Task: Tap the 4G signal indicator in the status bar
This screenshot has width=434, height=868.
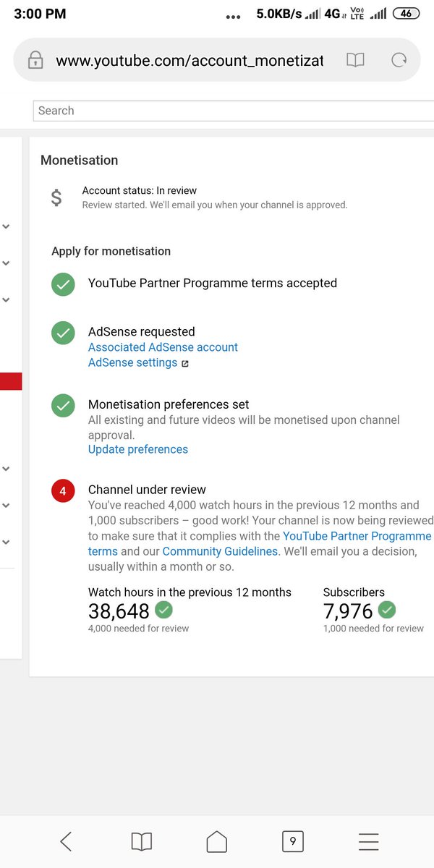Action: coord(334,14)
